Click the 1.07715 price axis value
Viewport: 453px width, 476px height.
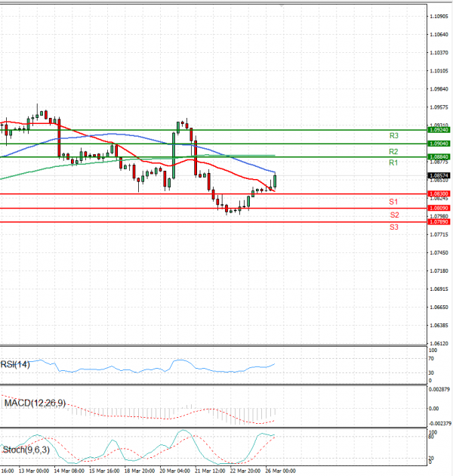pos(439,235)
